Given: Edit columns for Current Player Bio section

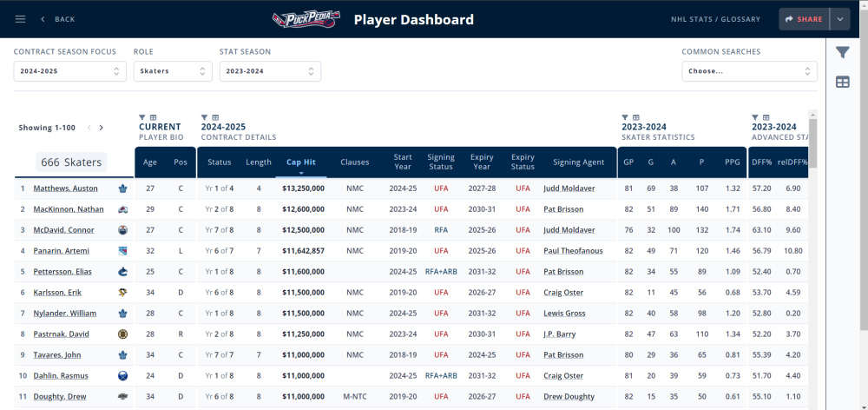Looking at the screenshot, I should (154, 117).
